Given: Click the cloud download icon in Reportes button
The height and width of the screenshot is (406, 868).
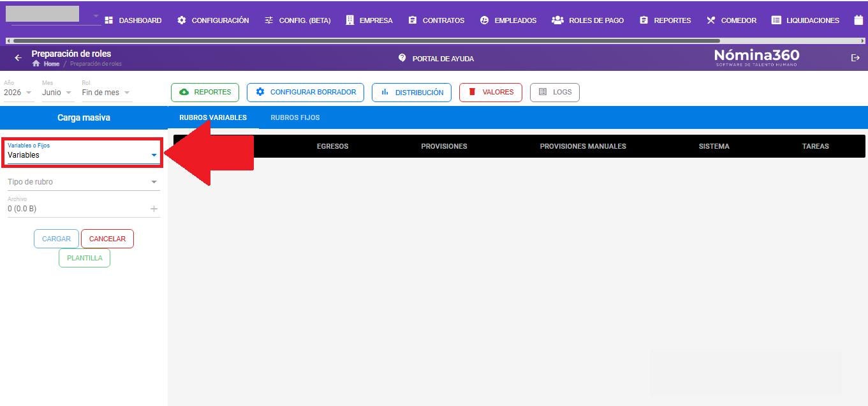Looking at the screenshot, I should point(184,92).
